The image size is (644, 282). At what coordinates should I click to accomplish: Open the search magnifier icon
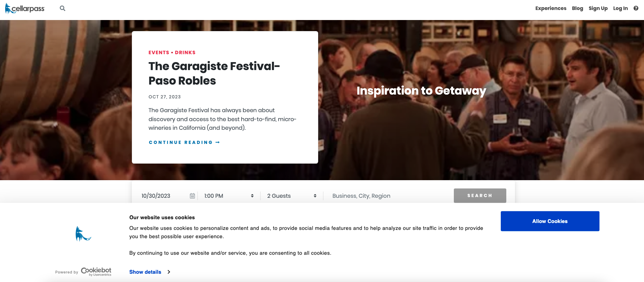62,8
